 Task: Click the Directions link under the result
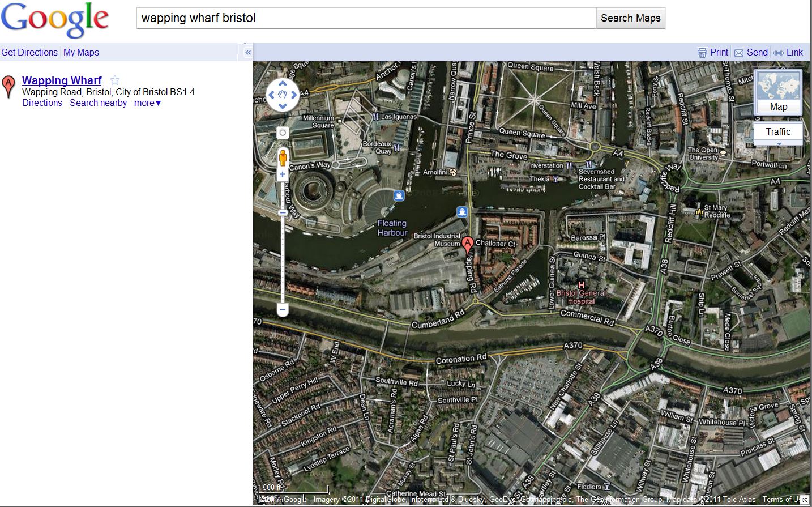pos(42,103)
